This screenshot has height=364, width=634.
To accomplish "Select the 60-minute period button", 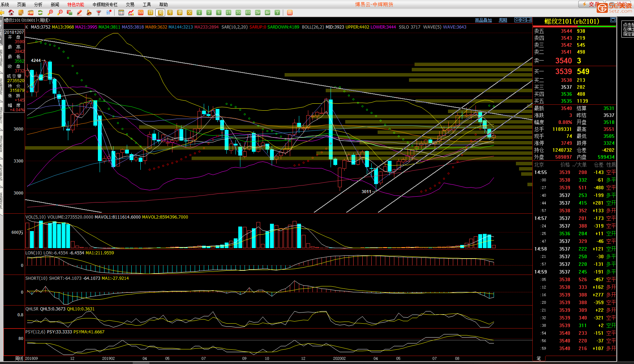I will 248,13.
